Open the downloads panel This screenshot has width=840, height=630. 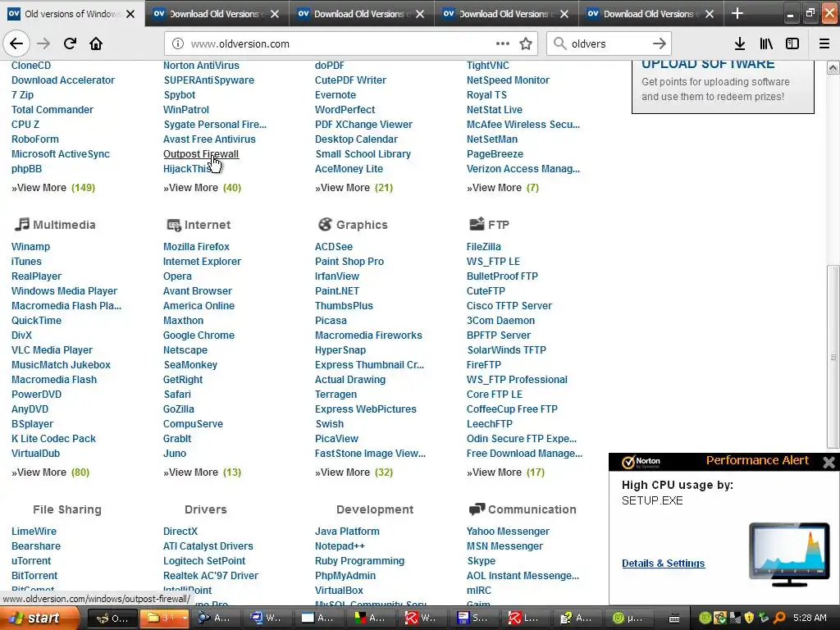pyautogui.click(x=740, y=43)
